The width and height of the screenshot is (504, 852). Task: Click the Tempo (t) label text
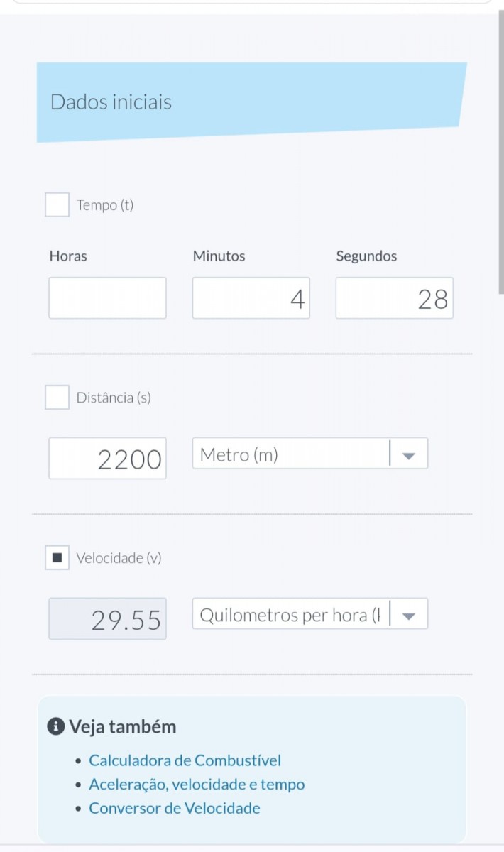point(105,205)
